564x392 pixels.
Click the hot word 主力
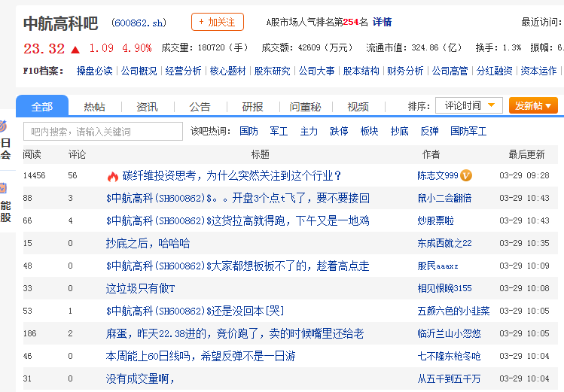click(x=309, y=131)
